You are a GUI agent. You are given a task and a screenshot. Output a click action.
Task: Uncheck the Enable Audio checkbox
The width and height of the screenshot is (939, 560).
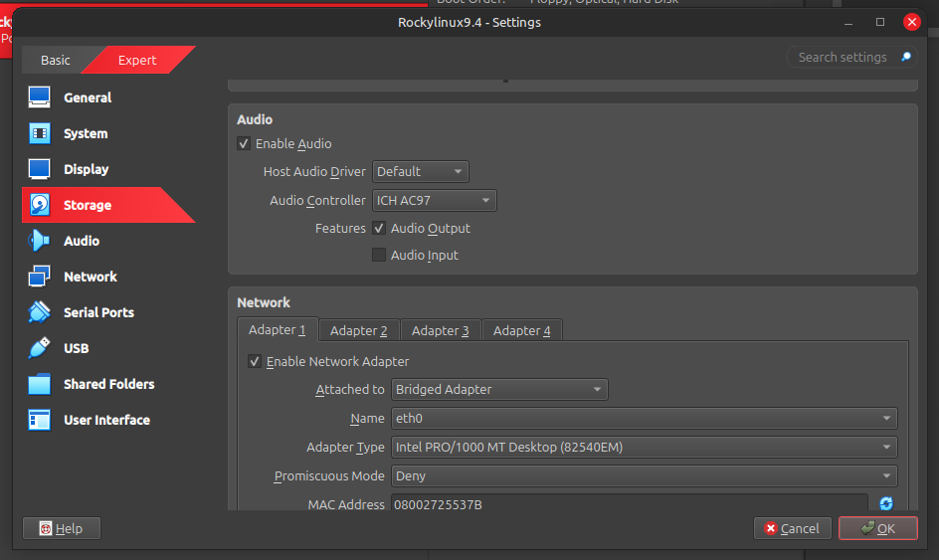[244, 144]
